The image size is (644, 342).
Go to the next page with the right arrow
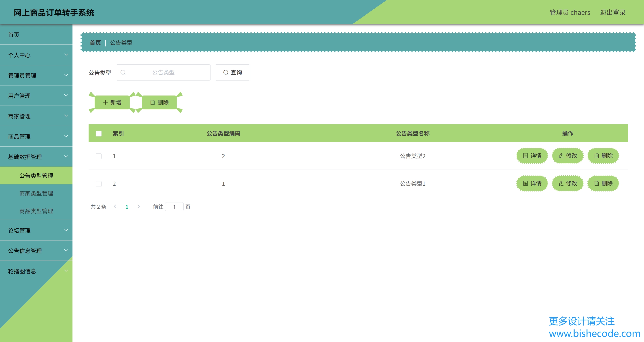tap(138, 206)
